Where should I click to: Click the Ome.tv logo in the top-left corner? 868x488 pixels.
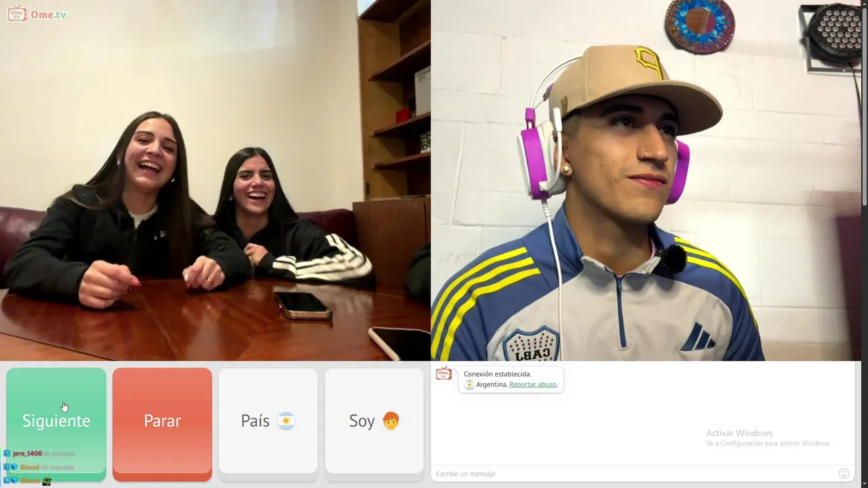(x=37, y=14)
